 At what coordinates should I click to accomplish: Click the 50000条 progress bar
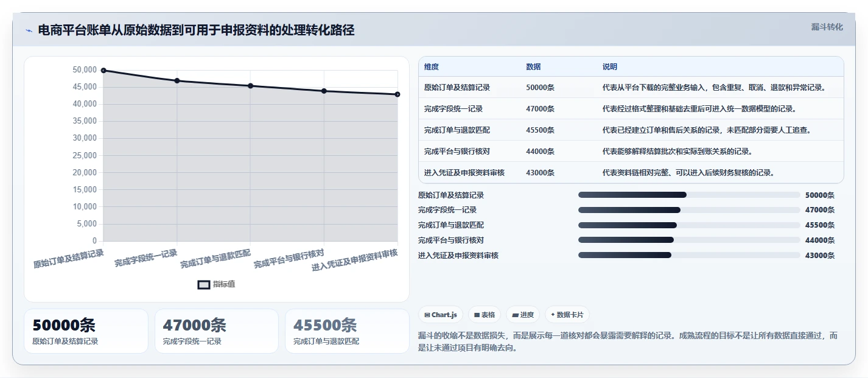click(689, 195)
